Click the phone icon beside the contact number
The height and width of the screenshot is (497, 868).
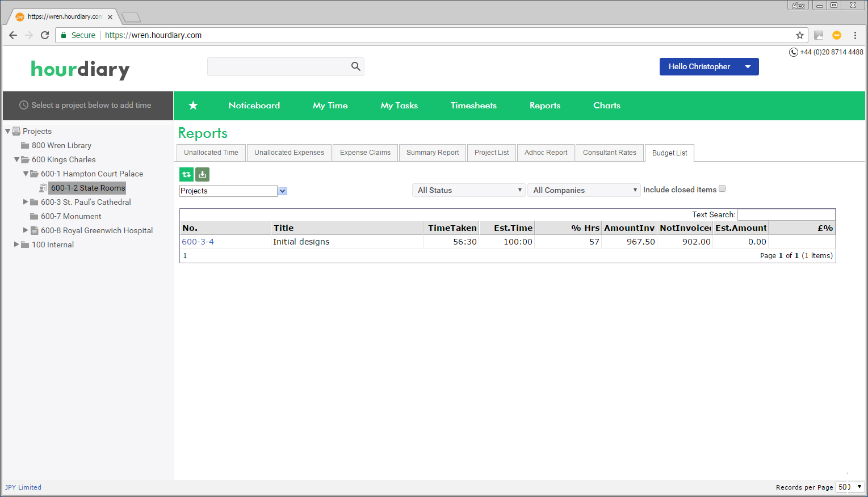pyautogui.click(x=793, y=52)
